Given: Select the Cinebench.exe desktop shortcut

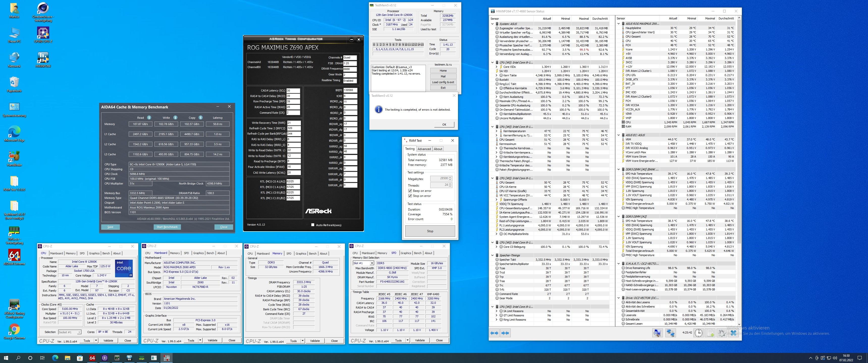Looking at the screenshot, I should coord(43,12).
